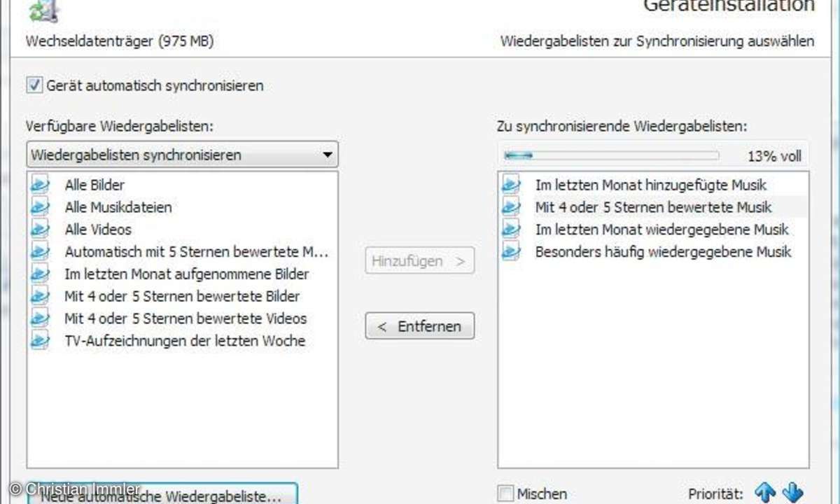
Task: Click icon for TV-Aufzeichnungen der letzten Woche
Action: click(41, 341)
